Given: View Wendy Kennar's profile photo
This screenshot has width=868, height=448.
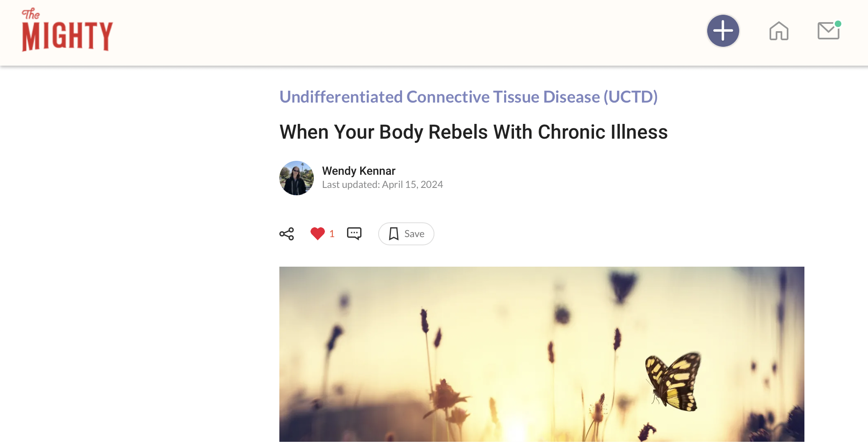Looking at the screenshot, I should pyautogui.click(x=297, y=178).
